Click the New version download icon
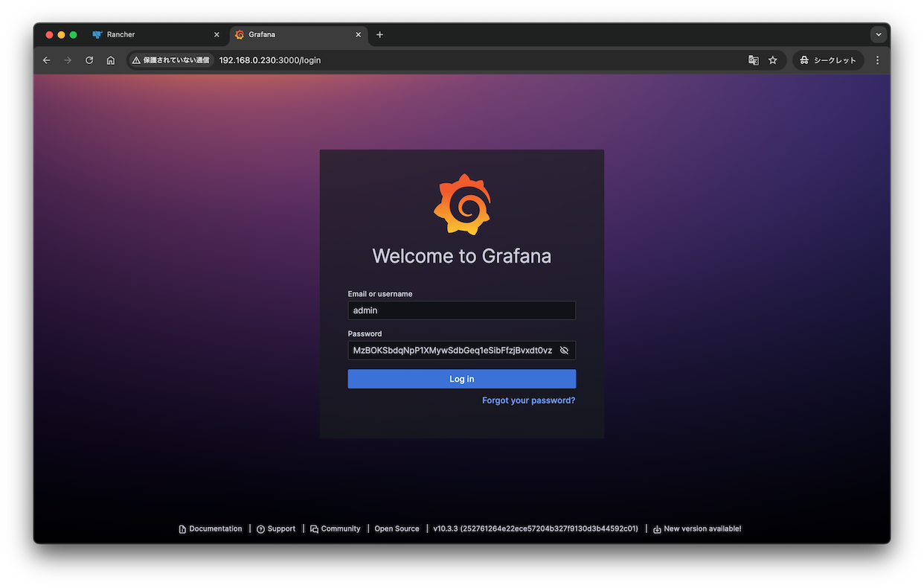 657,529
